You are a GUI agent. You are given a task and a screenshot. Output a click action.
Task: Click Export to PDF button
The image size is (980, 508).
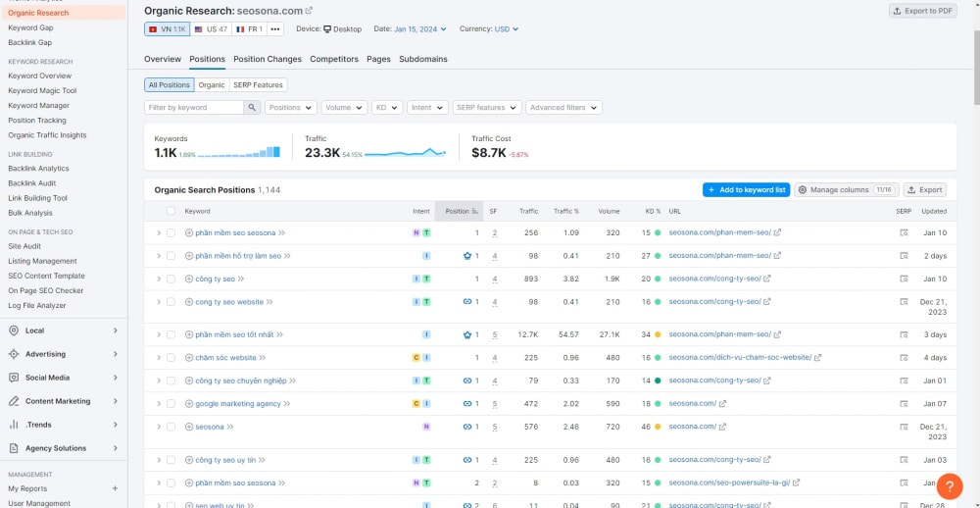(x=923, y=11)
